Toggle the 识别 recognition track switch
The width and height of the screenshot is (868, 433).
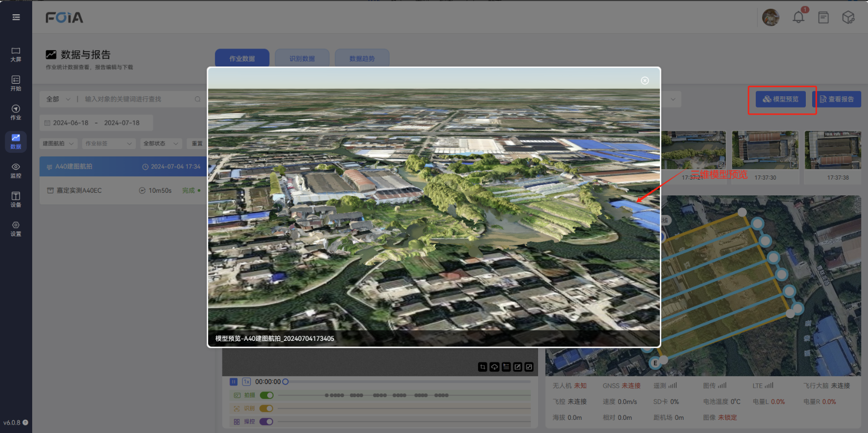266,408
